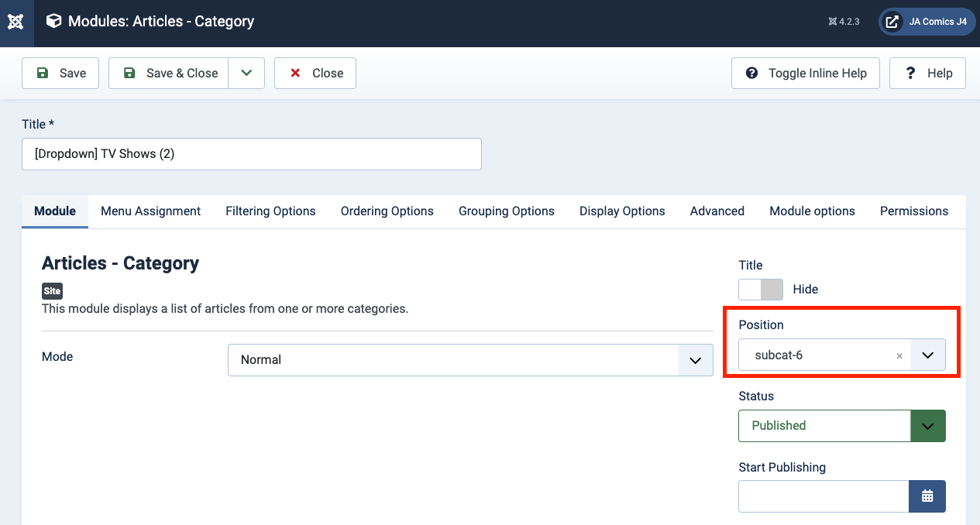The height and width of the screenshot is (525, 980).
Task: Open the Position dropdown
Action: point(927,355)
